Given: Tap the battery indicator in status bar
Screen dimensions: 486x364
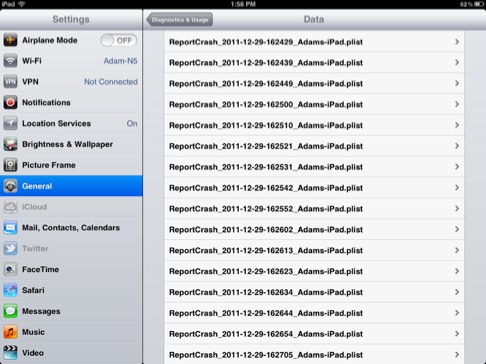Looking at the screenshot, I should click(479, 4).
